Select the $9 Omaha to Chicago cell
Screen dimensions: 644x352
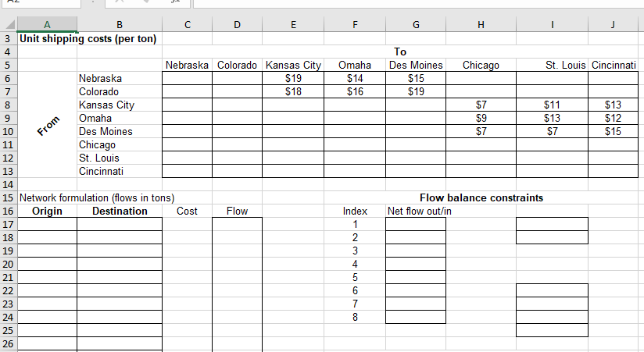click(x=481, y=118)
